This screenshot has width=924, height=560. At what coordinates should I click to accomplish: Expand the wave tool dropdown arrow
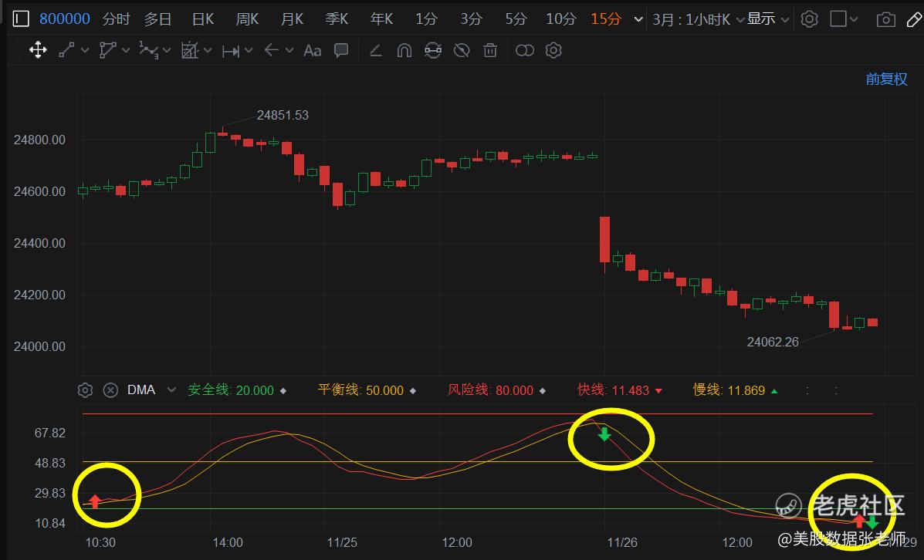(x=167, y=51)
